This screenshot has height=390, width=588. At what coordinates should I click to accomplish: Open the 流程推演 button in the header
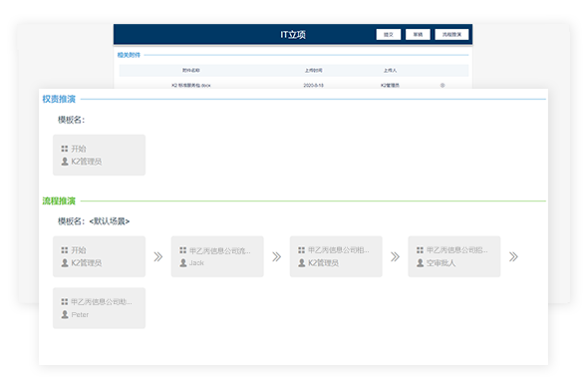point(451,35)
